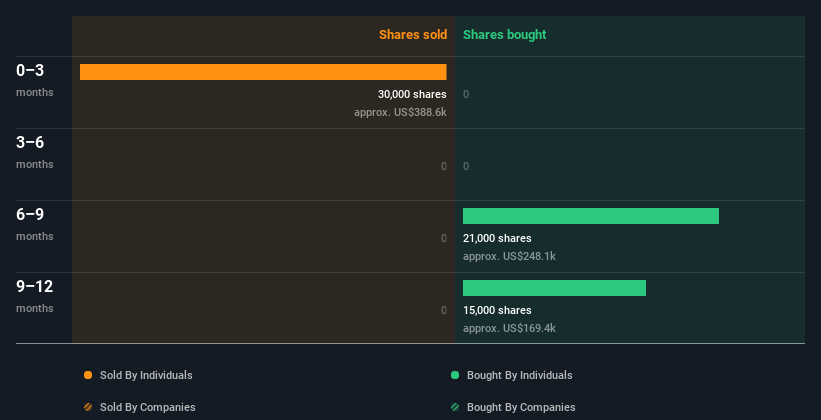
Task: Select the Bought By Individuals legend label
Action: point(519,375)
